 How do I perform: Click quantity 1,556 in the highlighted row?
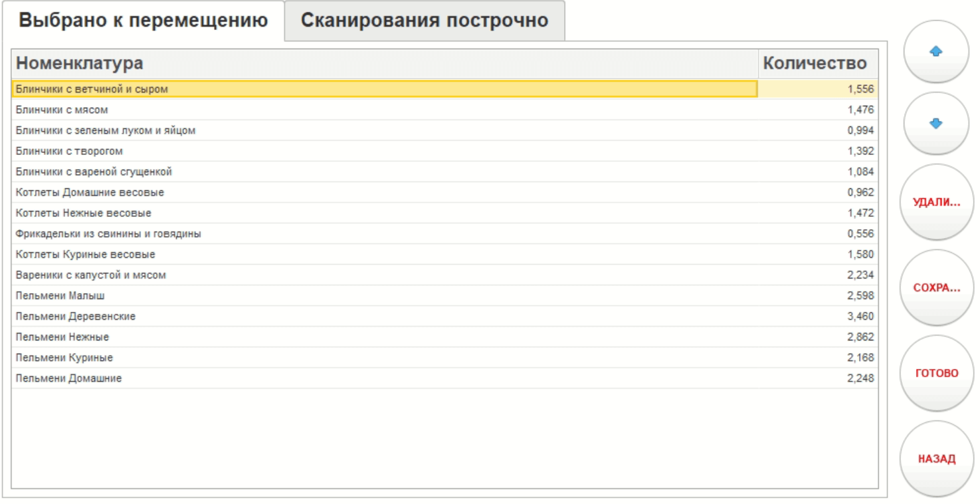(x=860, y=89)
